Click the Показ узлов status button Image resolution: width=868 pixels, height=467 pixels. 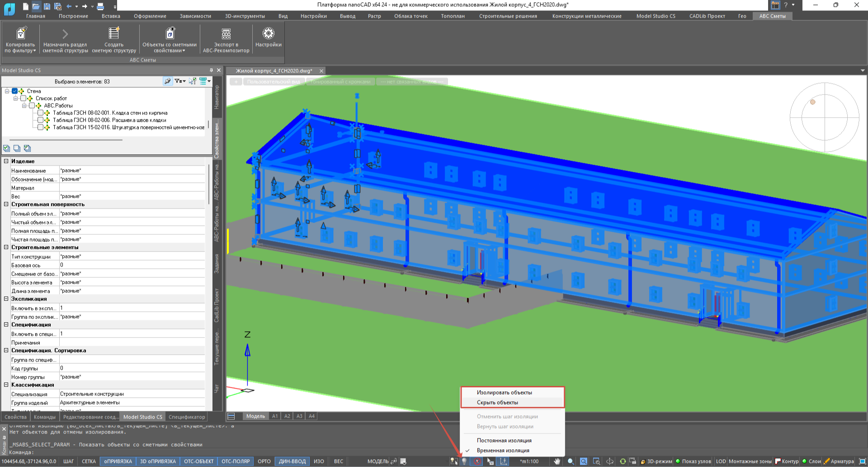coord(693,461)
